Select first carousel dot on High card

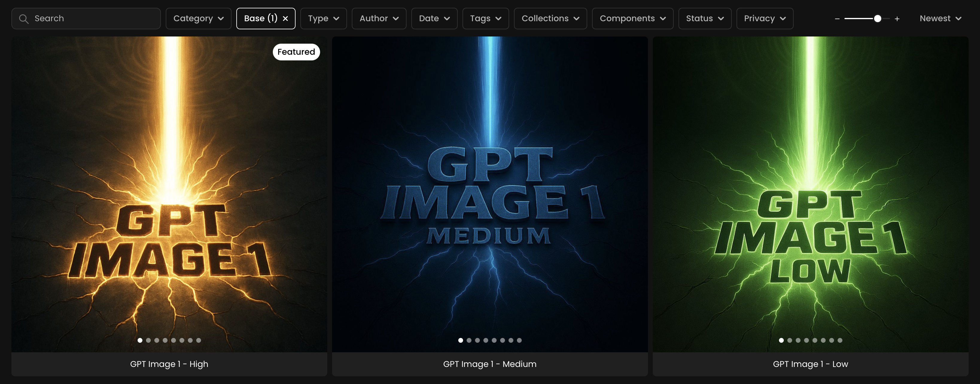tap(140, 340)
